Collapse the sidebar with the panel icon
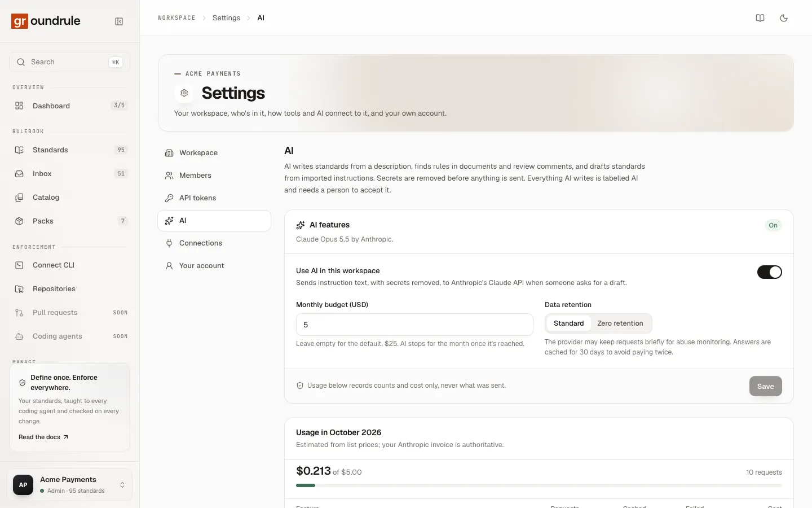Image resolution: width=812 pixels, height=508 pixels. [x=119, y=21]
